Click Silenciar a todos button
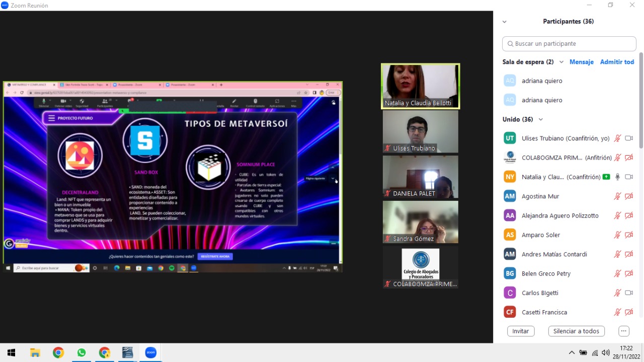 [x=576, y=331]
